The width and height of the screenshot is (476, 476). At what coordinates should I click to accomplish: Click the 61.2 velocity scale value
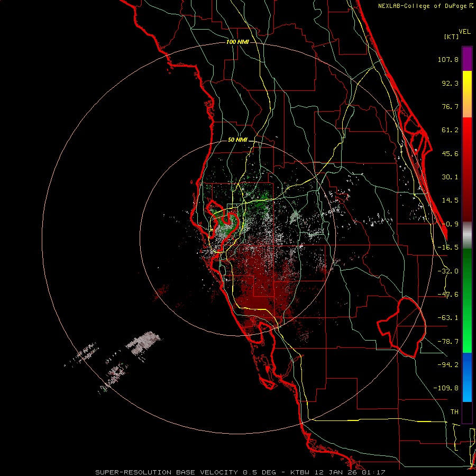pos(450,130)
